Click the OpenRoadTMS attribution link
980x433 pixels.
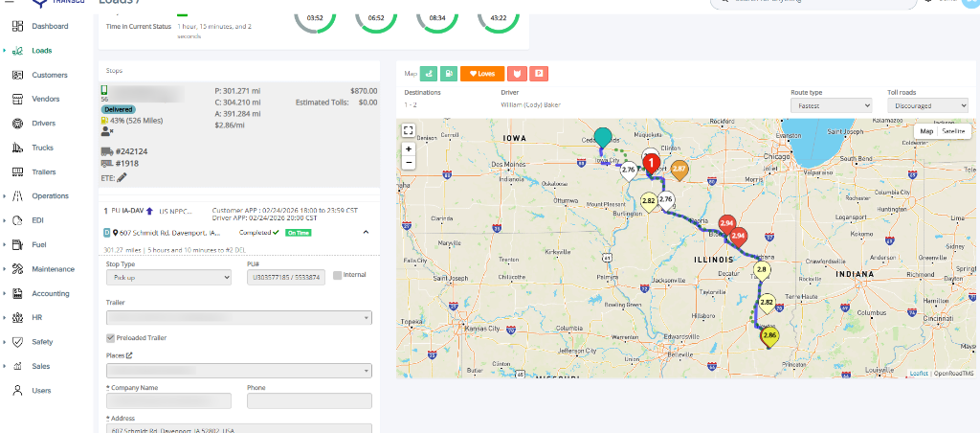954,374
